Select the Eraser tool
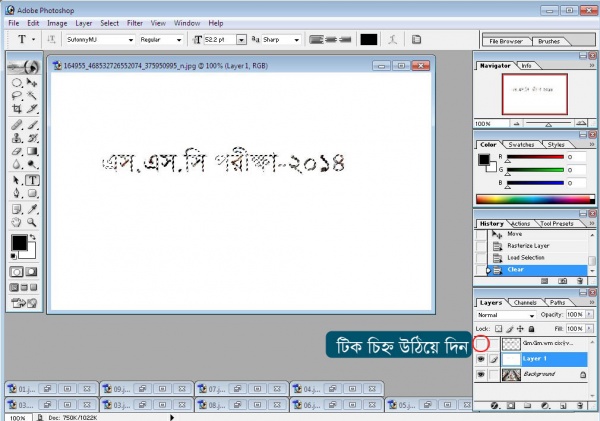Screen dimensions: 600x421 click(16, 151)
